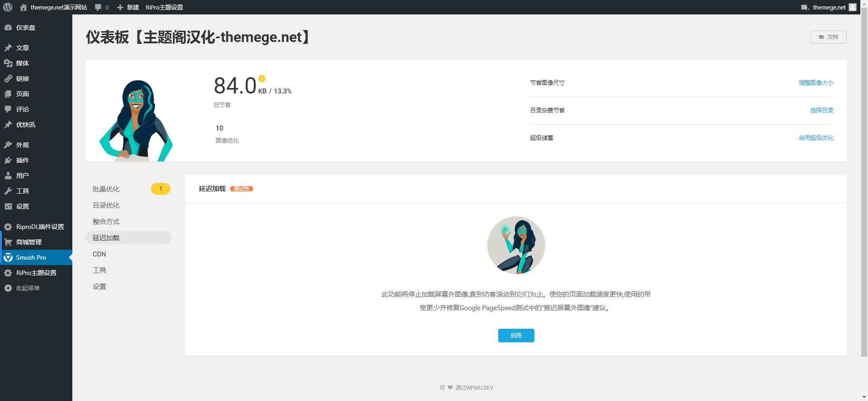The width and height of the screenshot is (868, 401).
Task: Open RiPro主题设置 in top admin bar
Action: [x=164, y=7]
